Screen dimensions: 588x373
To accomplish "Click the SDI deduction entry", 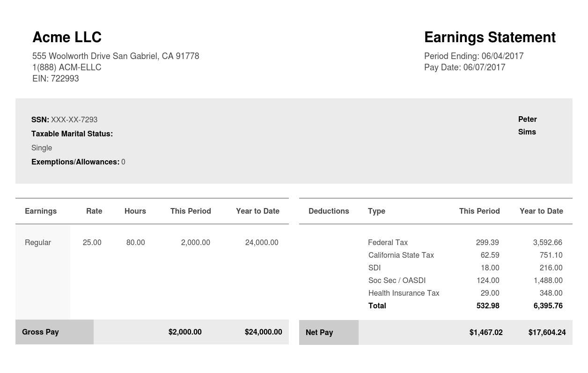I will pyautogui.click(x=374, y=268).
